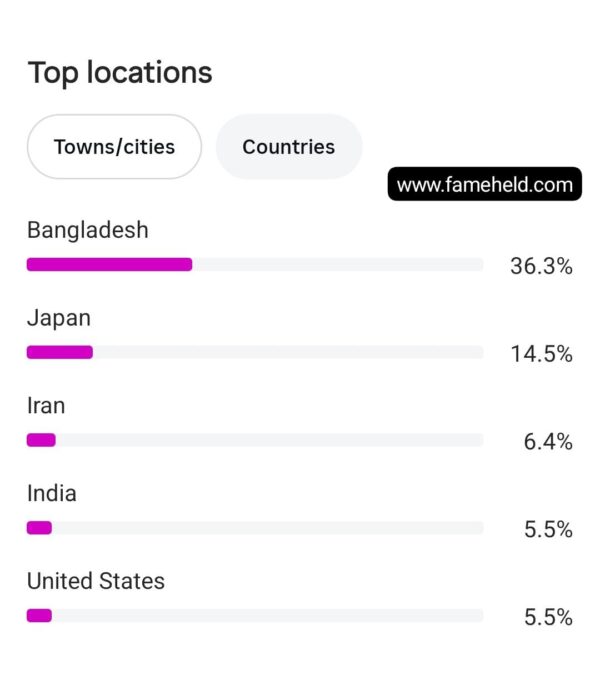Click the 36.3% value for Bangladesh

(x=541, y=266)
